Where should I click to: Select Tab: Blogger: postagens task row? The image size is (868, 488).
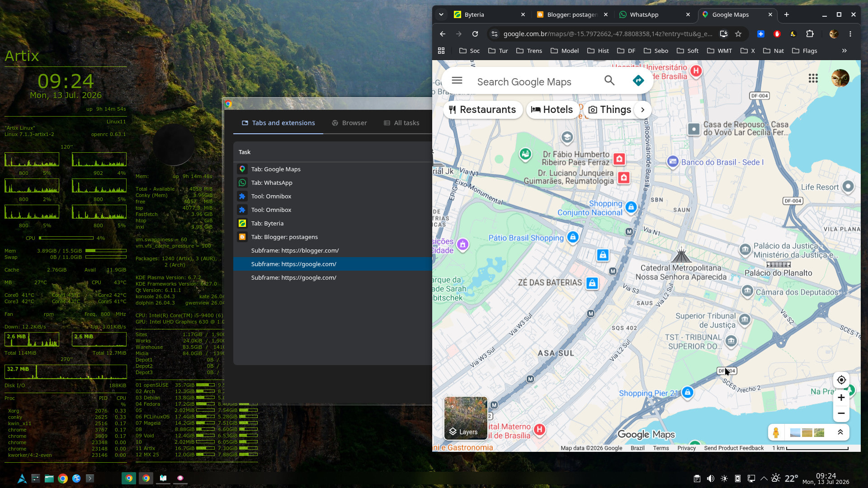point(333,237)
